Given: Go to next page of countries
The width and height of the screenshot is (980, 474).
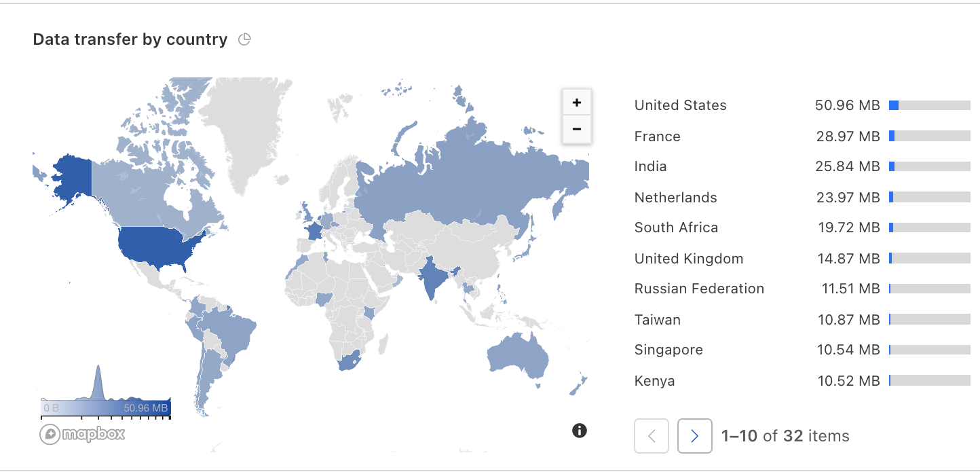Looking at the screenshot, I should click(x=695, y=436).
